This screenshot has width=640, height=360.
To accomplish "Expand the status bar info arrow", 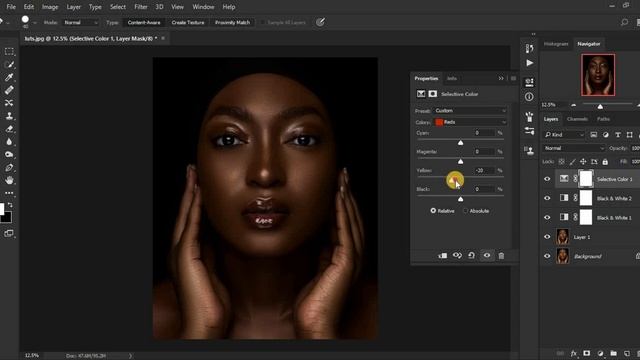I will point(130,356).
